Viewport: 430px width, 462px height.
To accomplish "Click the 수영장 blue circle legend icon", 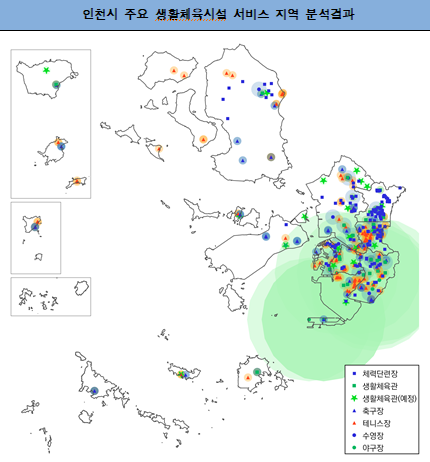I will pyautogui.click(x=354, y=435).
